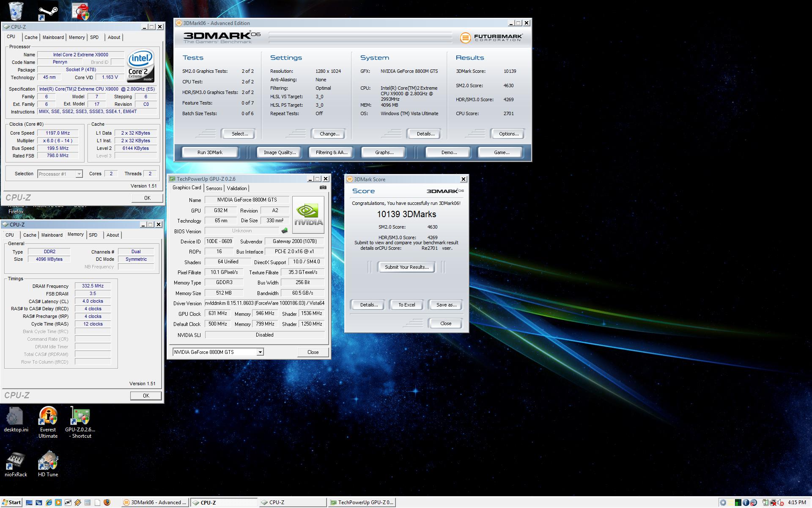Click the GPU-Z camera screenshot icon

(323, 187)
